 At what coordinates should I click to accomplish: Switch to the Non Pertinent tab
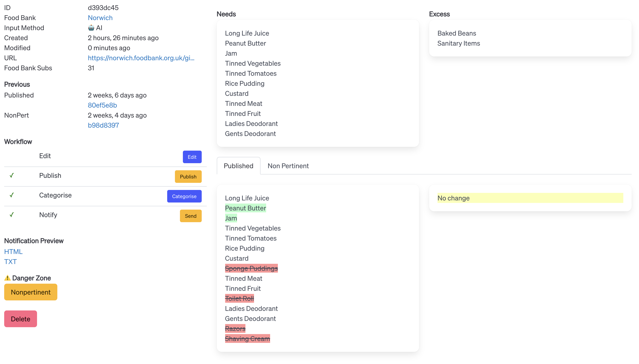(288, 166)
